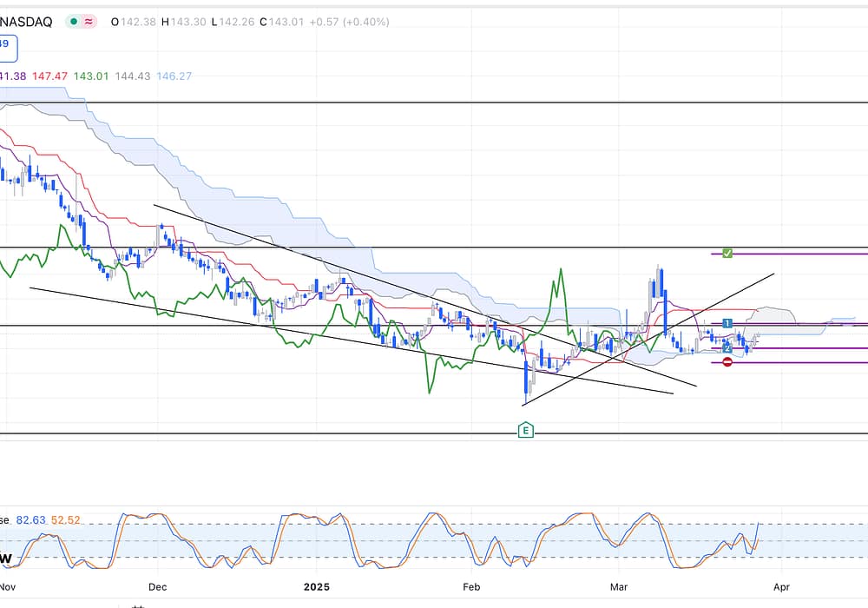This screenshot has height=608, width=868.
Task: Click the green checkmark target marker
Action: (727, 253)
